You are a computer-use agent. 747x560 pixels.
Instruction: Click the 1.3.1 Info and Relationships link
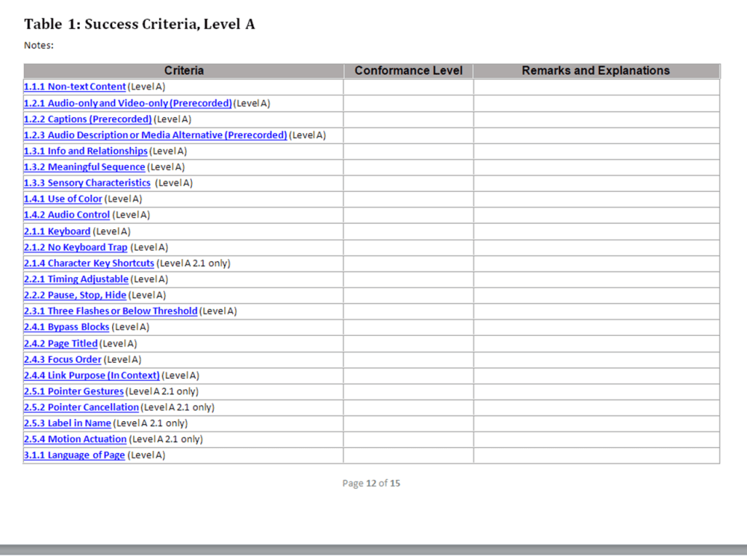pyautogui.click(x=86, y=151)
